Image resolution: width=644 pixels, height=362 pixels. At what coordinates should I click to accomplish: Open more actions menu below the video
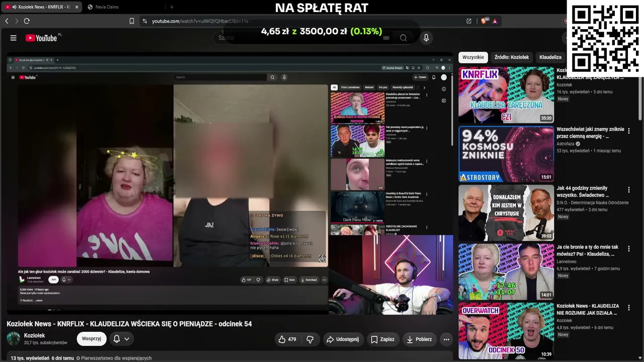[x=446, y=339]
